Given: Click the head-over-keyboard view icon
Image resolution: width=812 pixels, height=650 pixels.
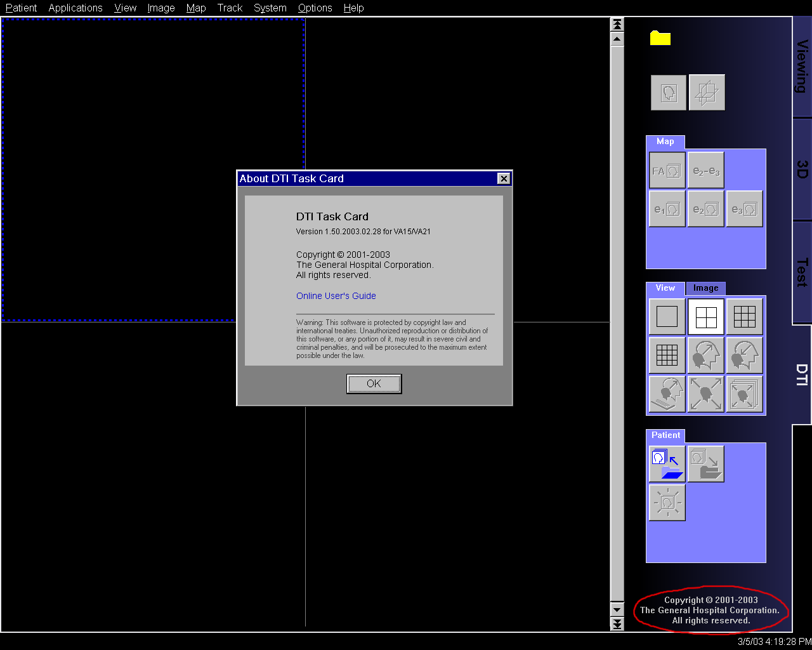Looking at the screenshot, I should [667, 394].
